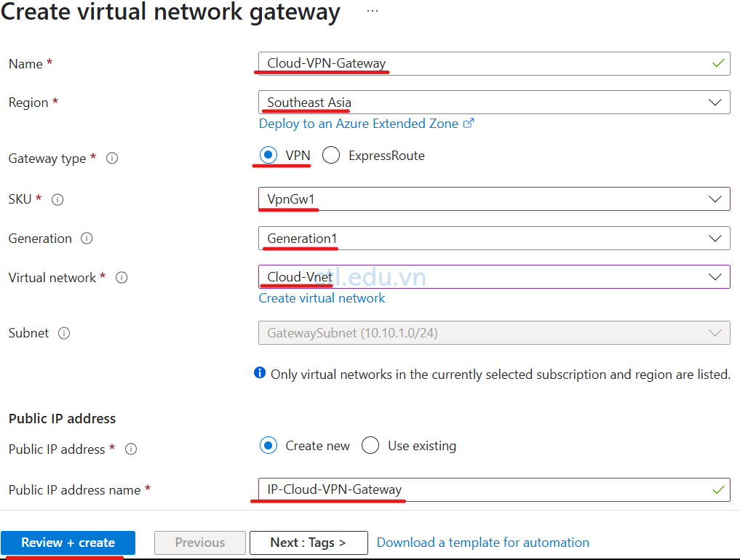
Task: Select the VPN gateway type radio
Action: (x=268, y=155)
